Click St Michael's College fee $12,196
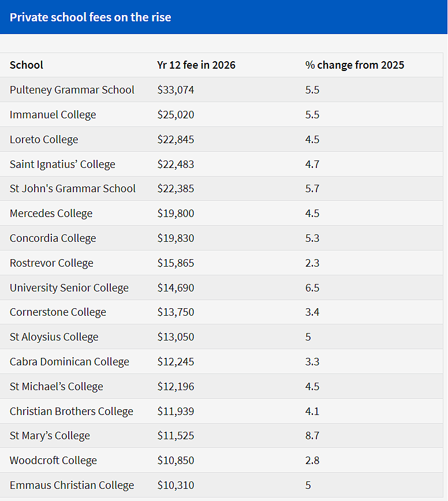 (x=176, y=386)
